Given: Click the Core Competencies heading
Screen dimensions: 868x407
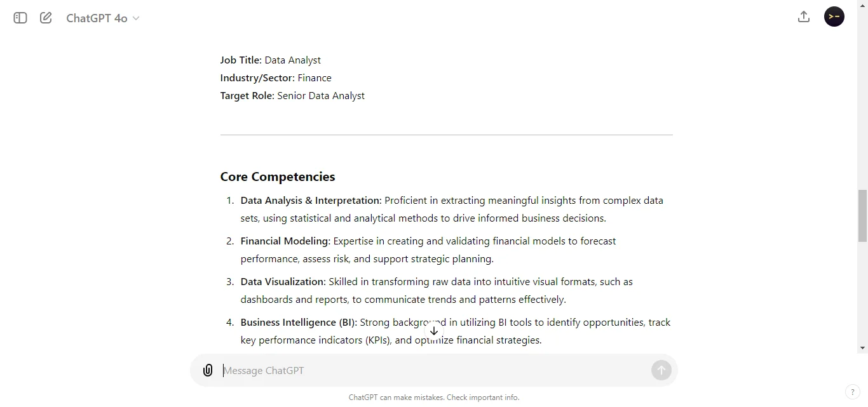Looking at the screenshot, I should [x=278, y=177].
